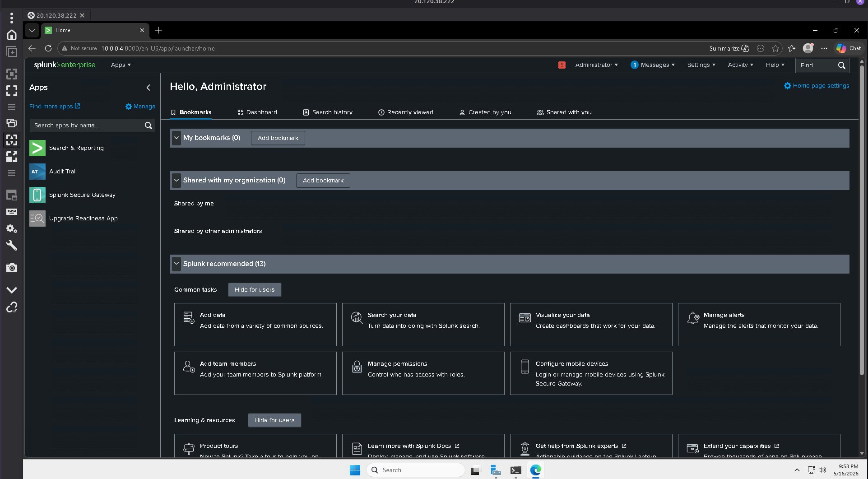Click the Search your data card icon
This screenshot has width=868, height=479.
357,318
